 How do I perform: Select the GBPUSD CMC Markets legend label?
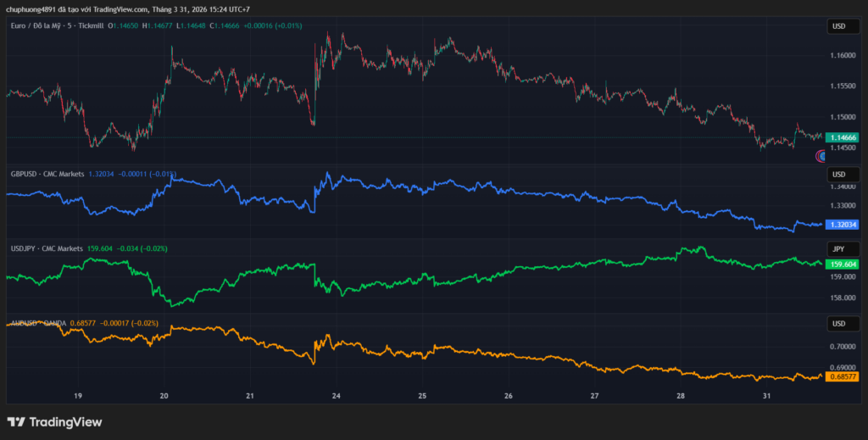tap(47, 174)
